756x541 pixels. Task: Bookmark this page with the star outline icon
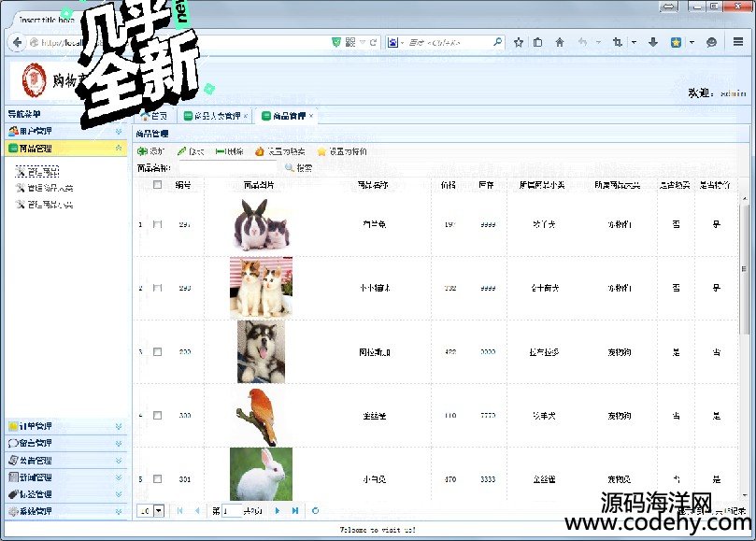tap(519, 42)
